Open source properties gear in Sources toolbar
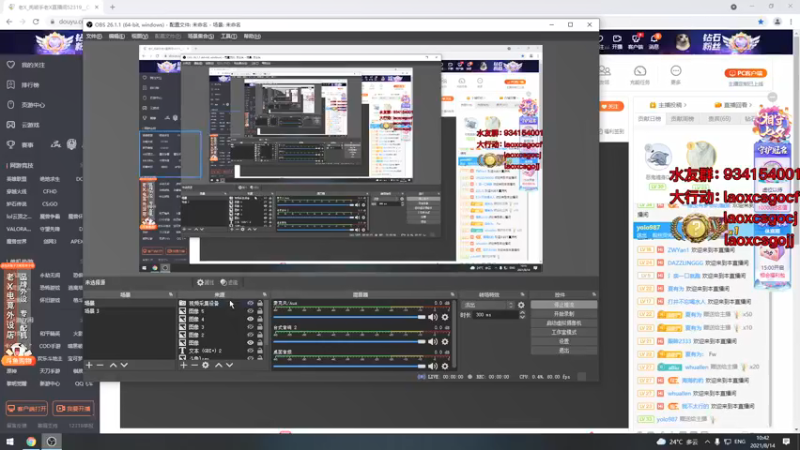The height and width of the screenshot is (450, 800). tap(206, 365)
